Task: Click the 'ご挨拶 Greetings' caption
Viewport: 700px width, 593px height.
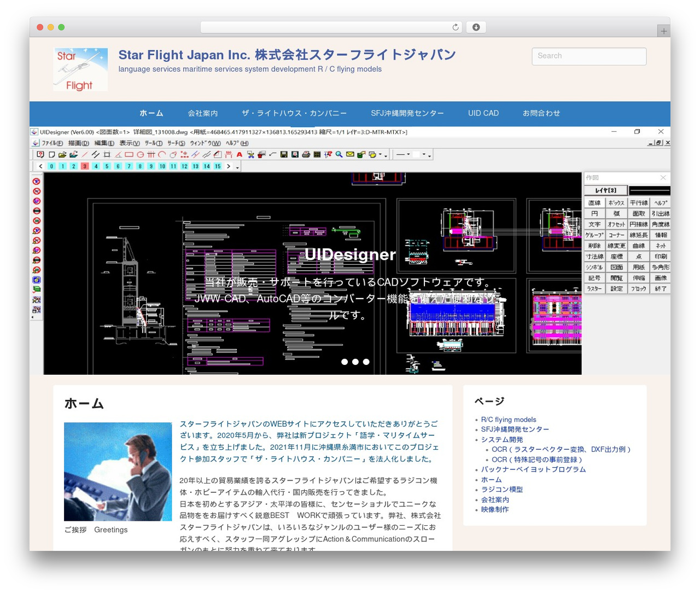Action: pyautogui.click(x=96, y=530)
